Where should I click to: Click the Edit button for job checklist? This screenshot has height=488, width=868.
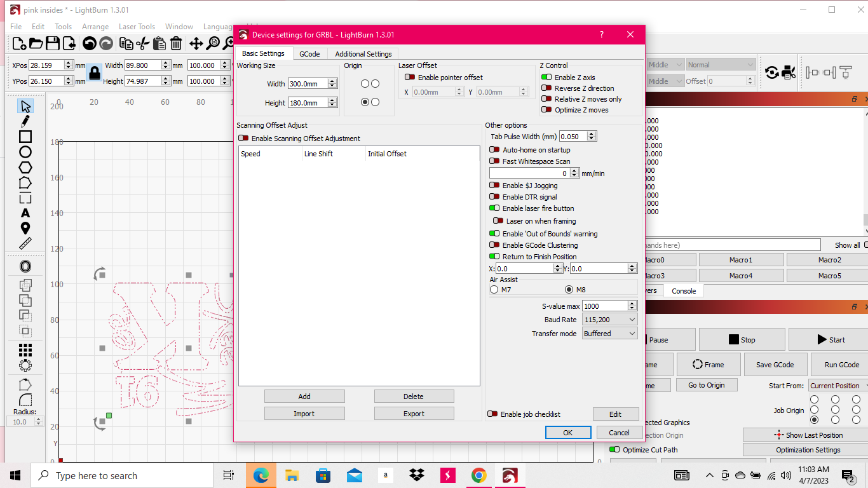(615, 414)
